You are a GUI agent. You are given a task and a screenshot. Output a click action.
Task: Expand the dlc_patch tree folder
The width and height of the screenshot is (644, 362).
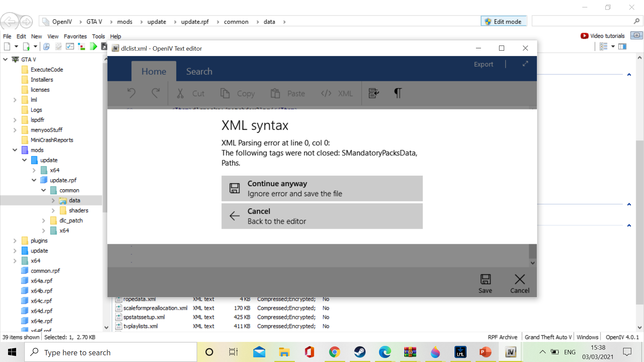(x=44, y=221)
